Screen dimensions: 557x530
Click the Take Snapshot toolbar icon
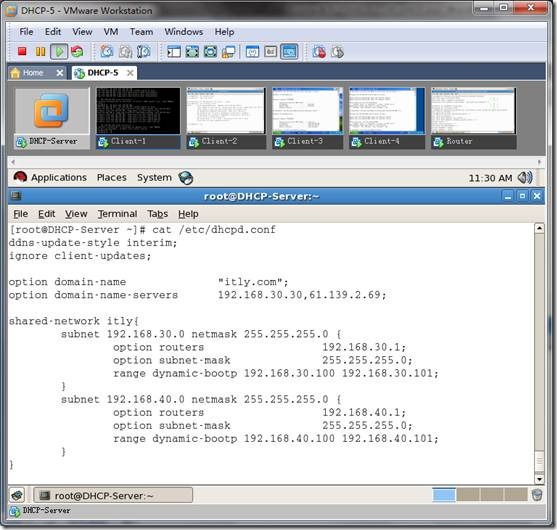click(x=107, y=52)
